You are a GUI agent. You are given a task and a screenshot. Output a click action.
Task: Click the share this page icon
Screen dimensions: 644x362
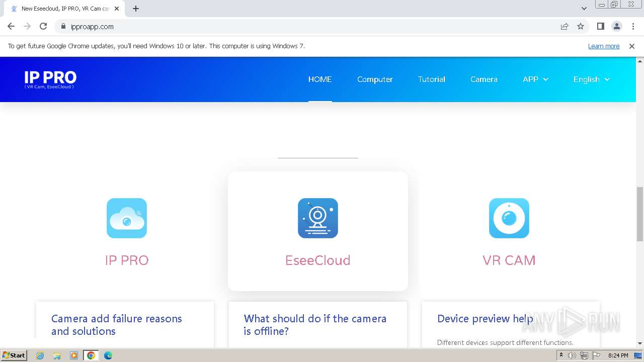[565, 27]
